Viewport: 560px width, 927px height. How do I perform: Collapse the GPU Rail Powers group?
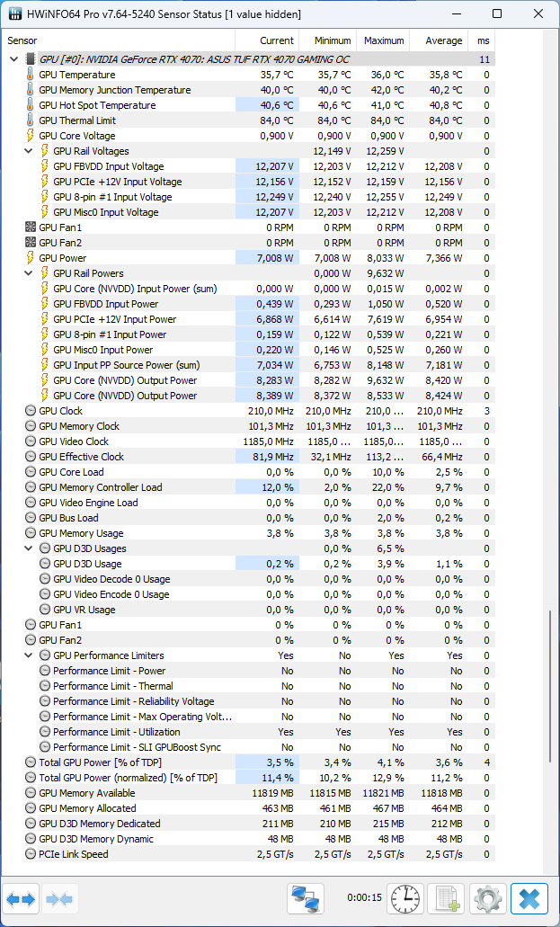[x=27, y=273]
